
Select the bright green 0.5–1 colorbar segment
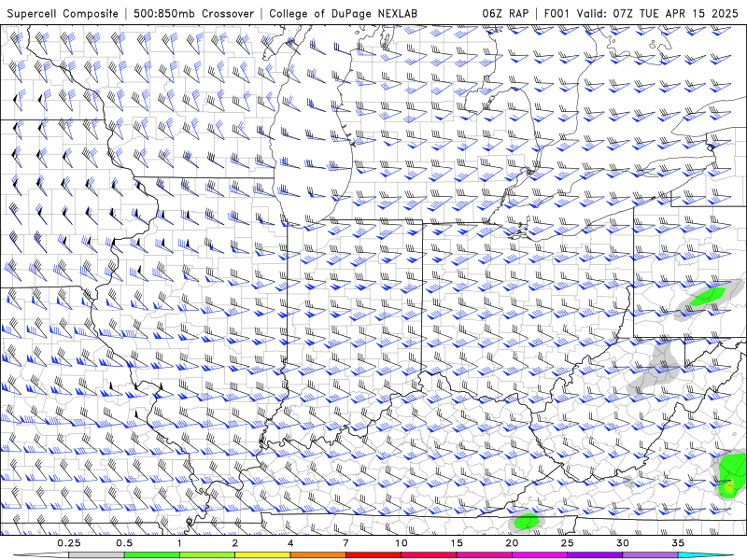tap(152, 555)
